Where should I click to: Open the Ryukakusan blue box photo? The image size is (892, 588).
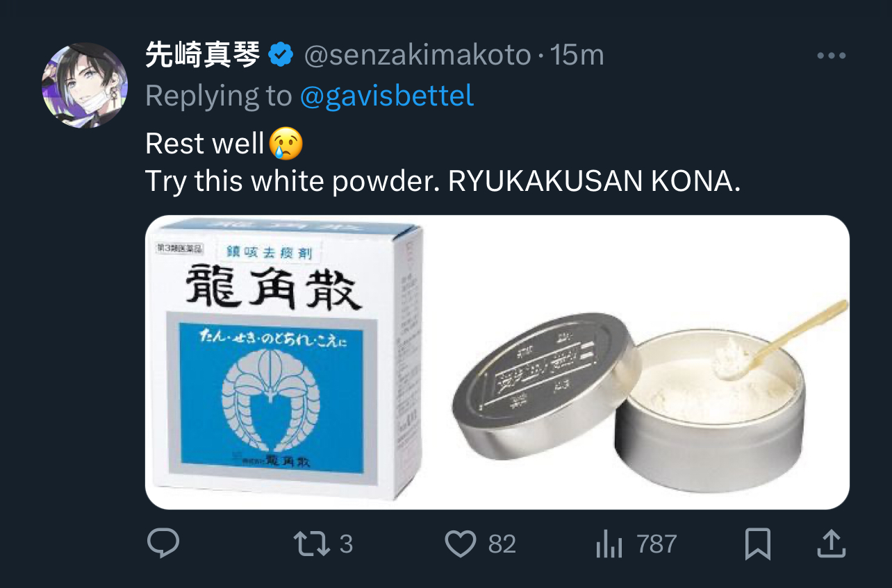point(284,358)
